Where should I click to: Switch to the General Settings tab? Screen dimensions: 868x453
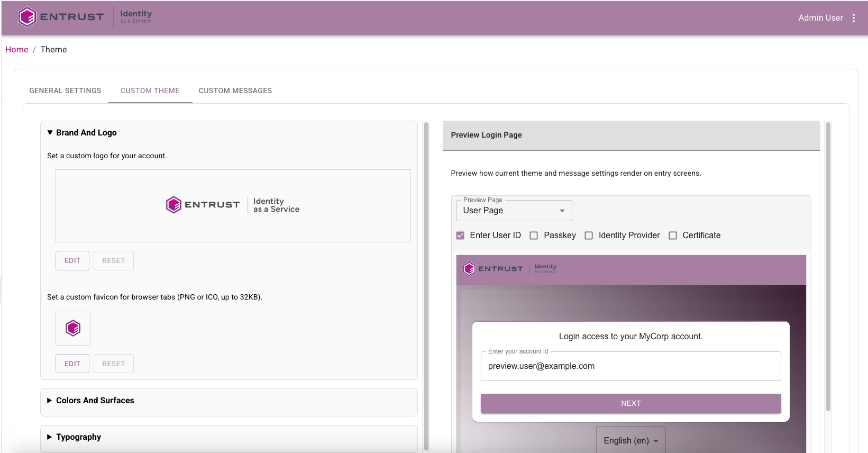(x=65, y=91)
